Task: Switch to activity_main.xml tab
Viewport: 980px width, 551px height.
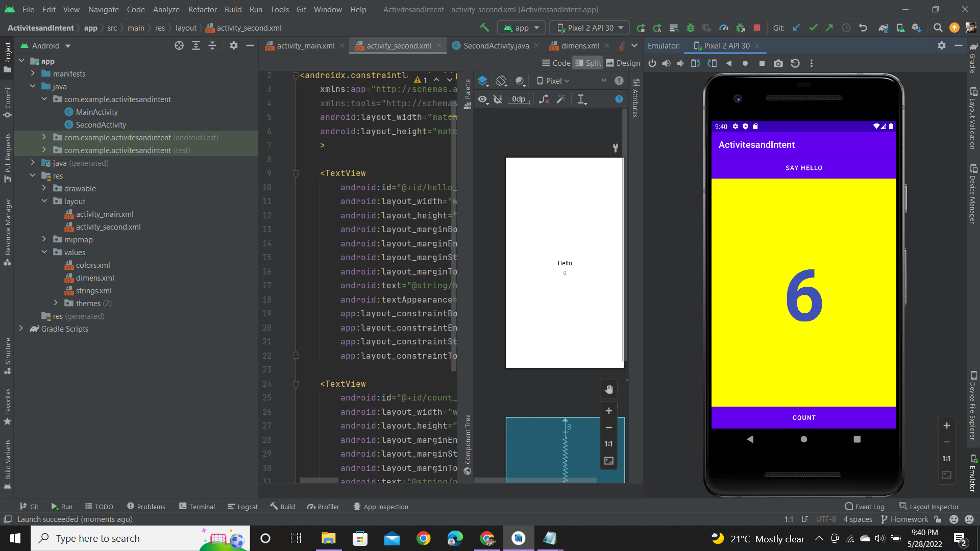Action: [305, 45]
